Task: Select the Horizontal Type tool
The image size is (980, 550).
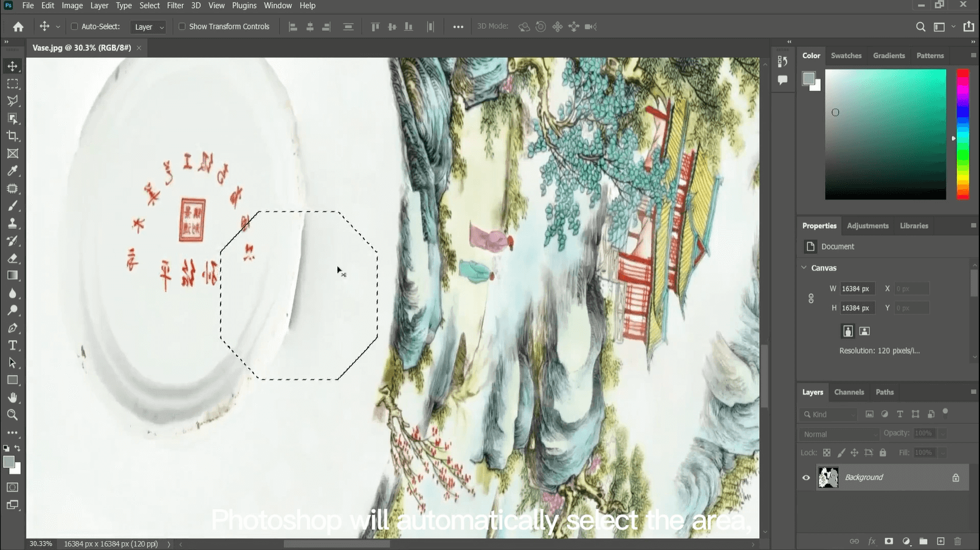Action: [x=12, y=345]
